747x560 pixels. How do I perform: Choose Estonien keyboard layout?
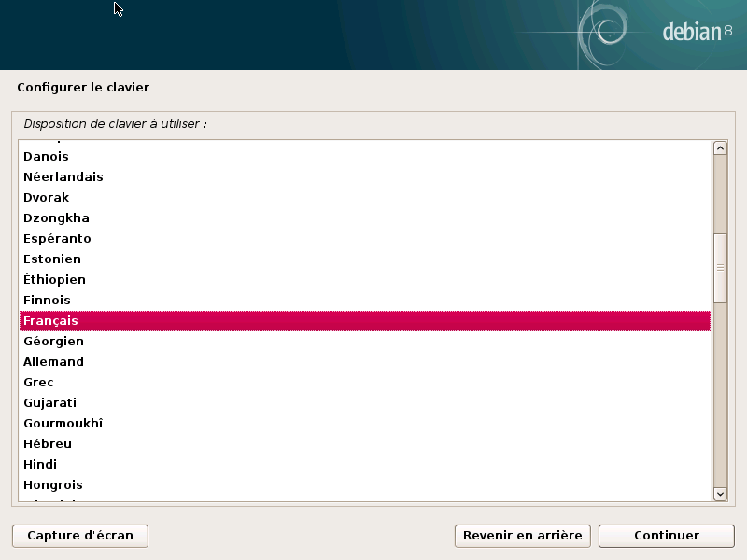point(52,259)
